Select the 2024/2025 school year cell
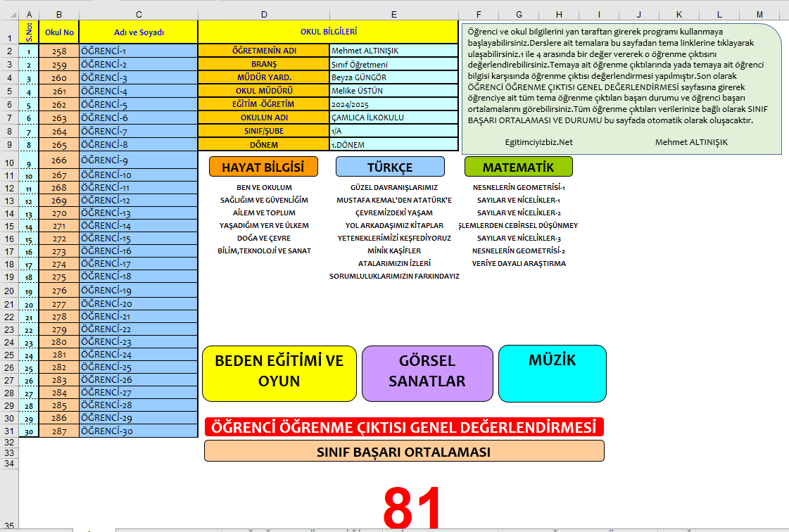 [394, 103]
